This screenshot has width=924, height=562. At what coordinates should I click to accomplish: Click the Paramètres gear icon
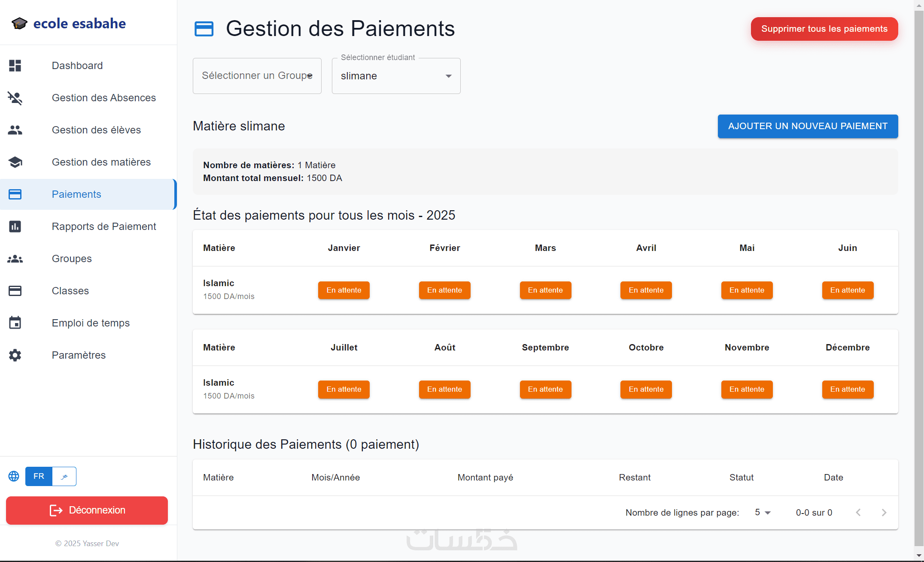point(15,355)
